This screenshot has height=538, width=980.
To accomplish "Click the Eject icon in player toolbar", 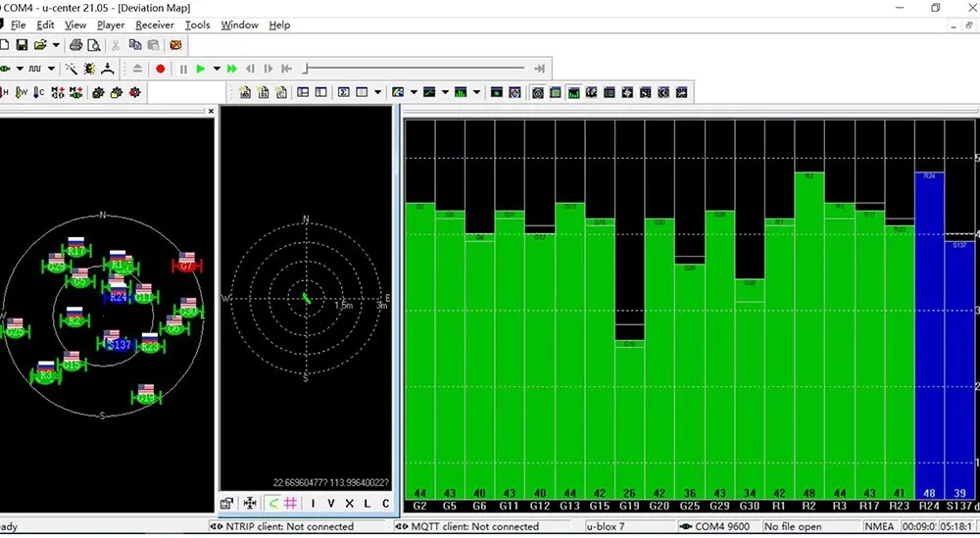I will tap(137, 69).
